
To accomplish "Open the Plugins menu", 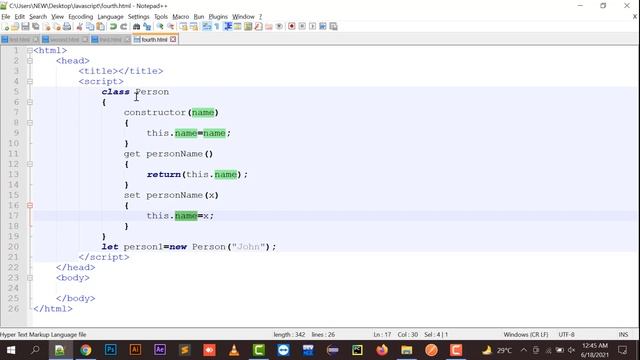I will click(x=218, y=17).
